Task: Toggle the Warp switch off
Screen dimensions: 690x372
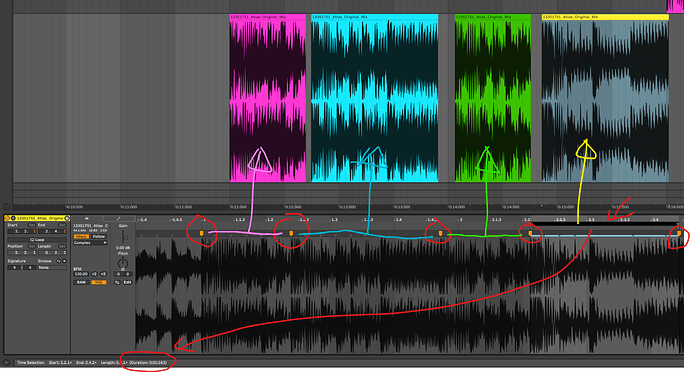Action: click(x=81, y=236)
